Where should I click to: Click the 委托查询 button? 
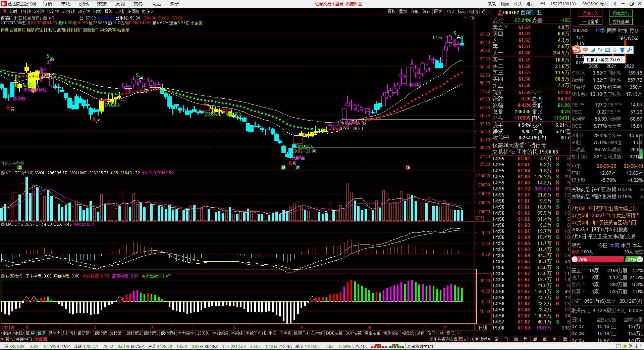pyautogui.click(x=621, y=21)
